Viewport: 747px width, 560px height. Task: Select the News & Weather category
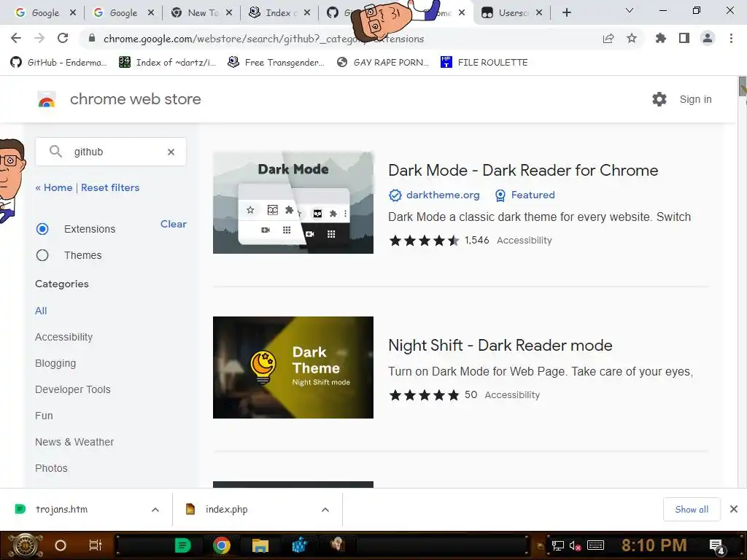74,442
